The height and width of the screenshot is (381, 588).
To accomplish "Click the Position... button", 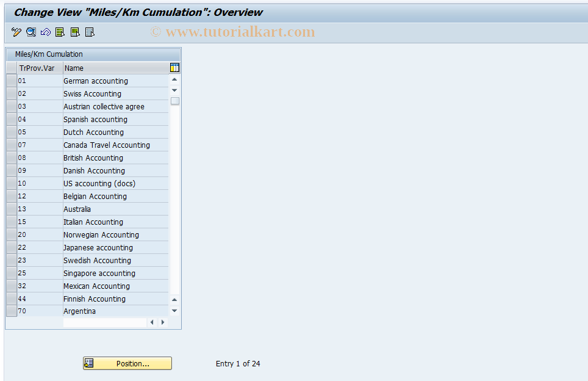I will 127,363.
